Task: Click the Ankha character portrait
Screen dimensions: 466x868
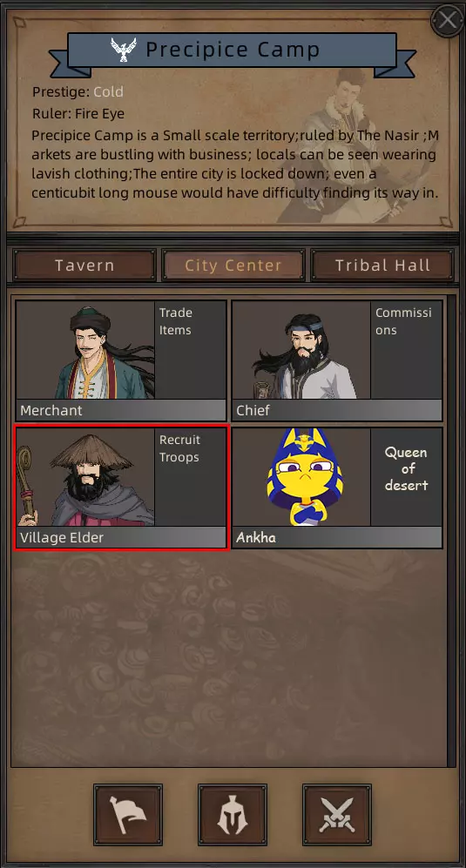Action: click(x=301, y=477)
